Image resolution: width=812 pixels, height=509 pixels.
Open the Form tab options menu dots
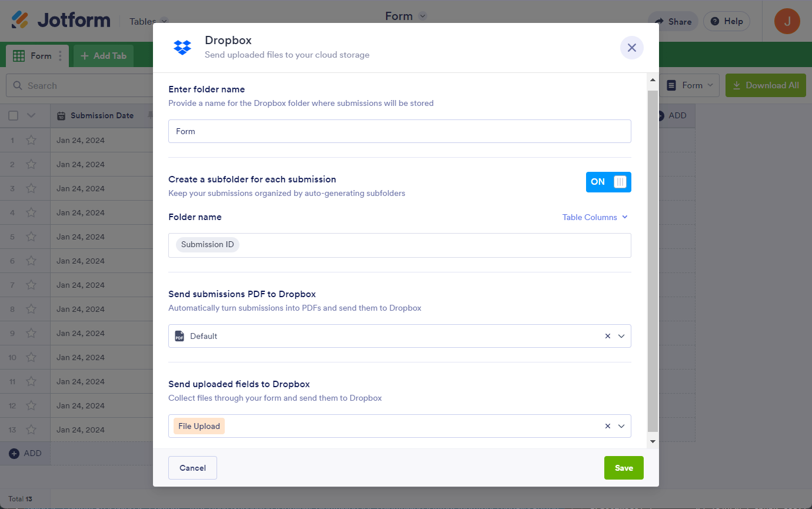point(60,56)
